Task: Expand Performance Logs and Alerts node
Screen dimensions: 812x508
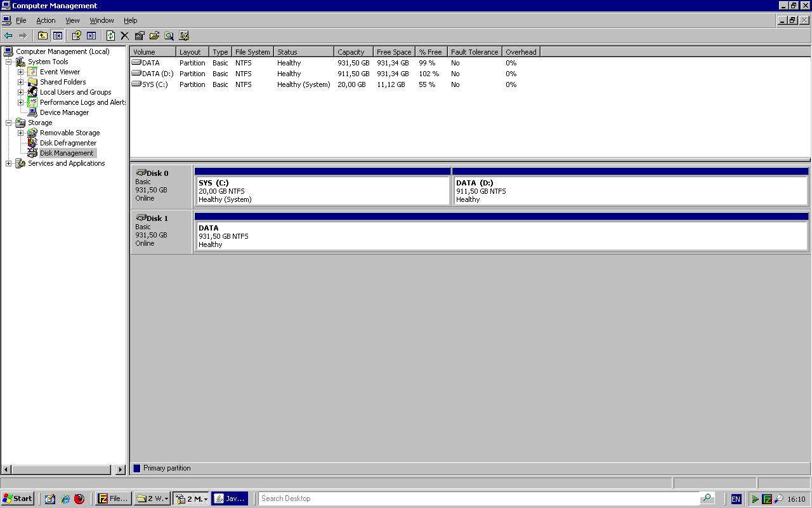Action: [20, 102]
